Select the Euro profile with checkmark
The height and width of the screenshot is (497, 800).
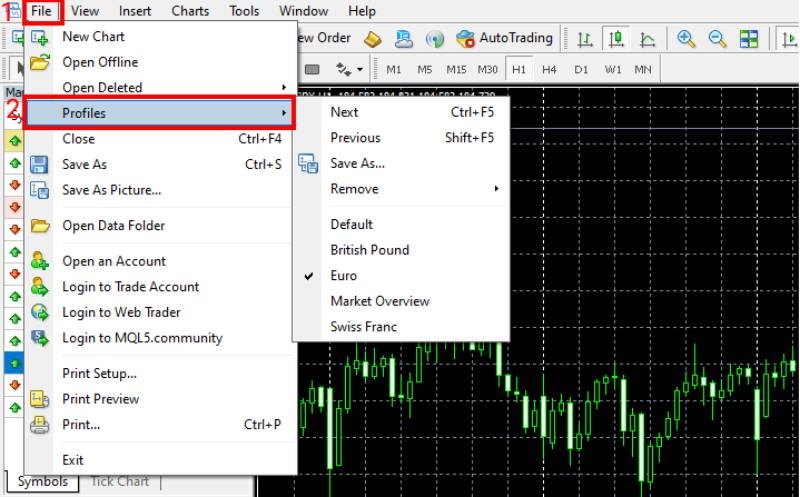point(401,276)
